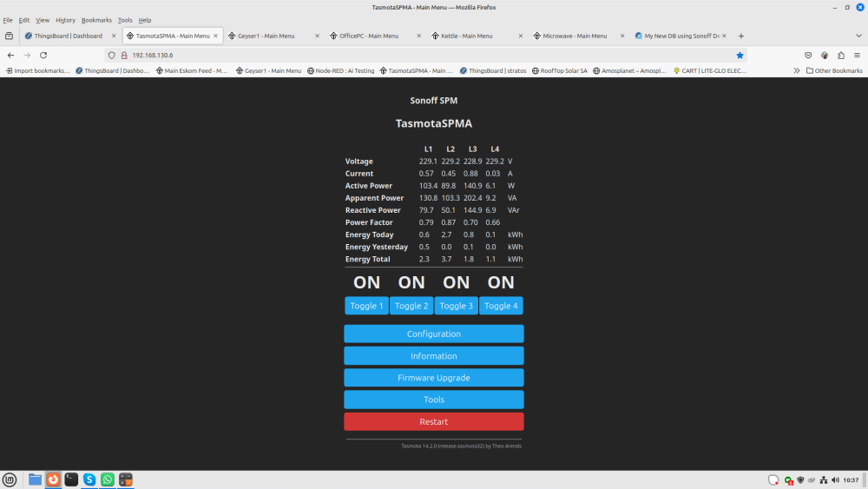Screen dimensions: 868x489
Task: Open the Bookmarks menu
Action: [x=96, y=20]
